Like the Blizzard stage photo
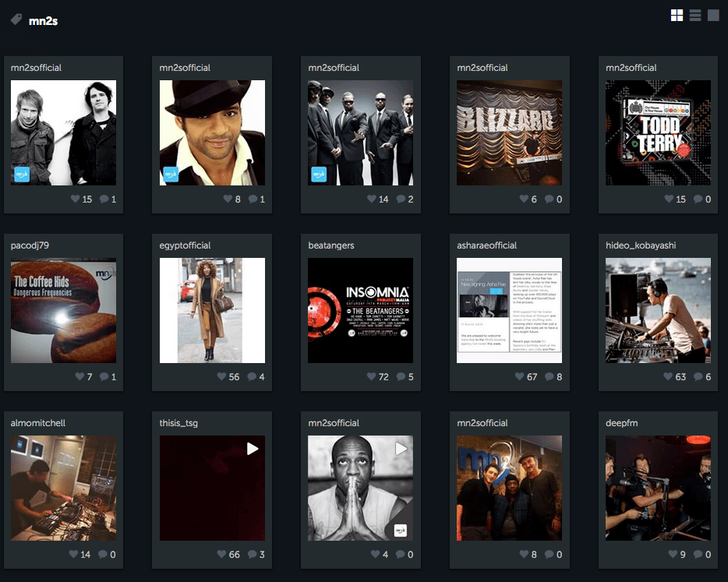Viewport: 728px width, 582px height. (x=524, y=199)
